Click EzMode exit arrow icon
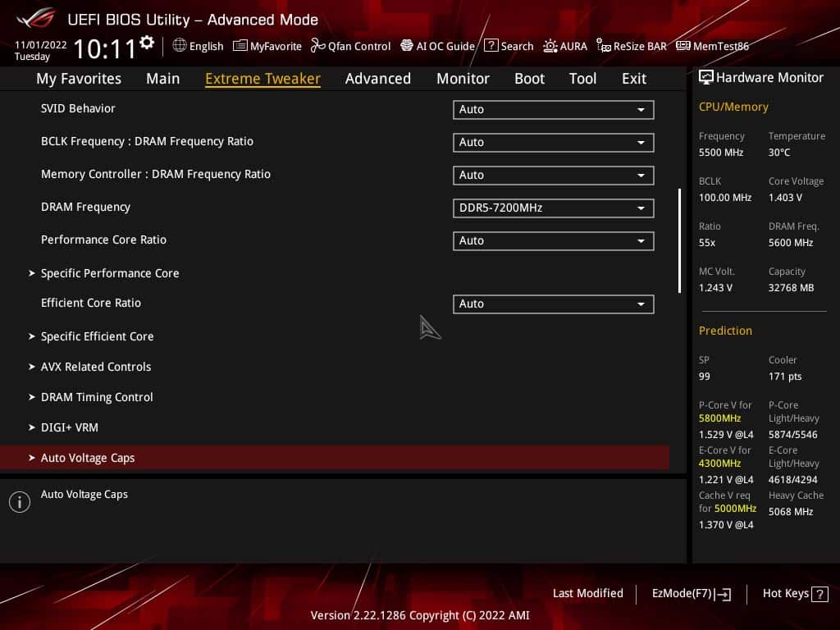 724,594
